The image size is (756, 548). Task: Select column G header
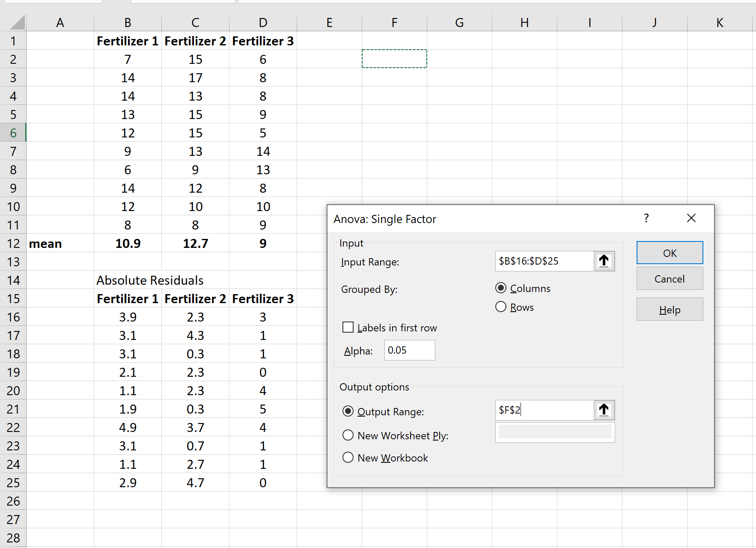459,22
